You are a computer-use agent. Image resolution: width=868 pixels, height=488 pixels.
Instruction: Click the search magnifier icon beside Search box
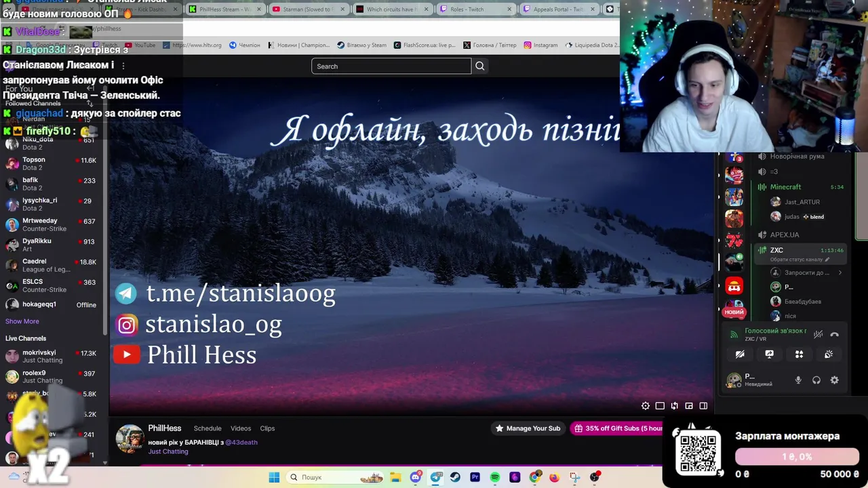pos(480,66)
